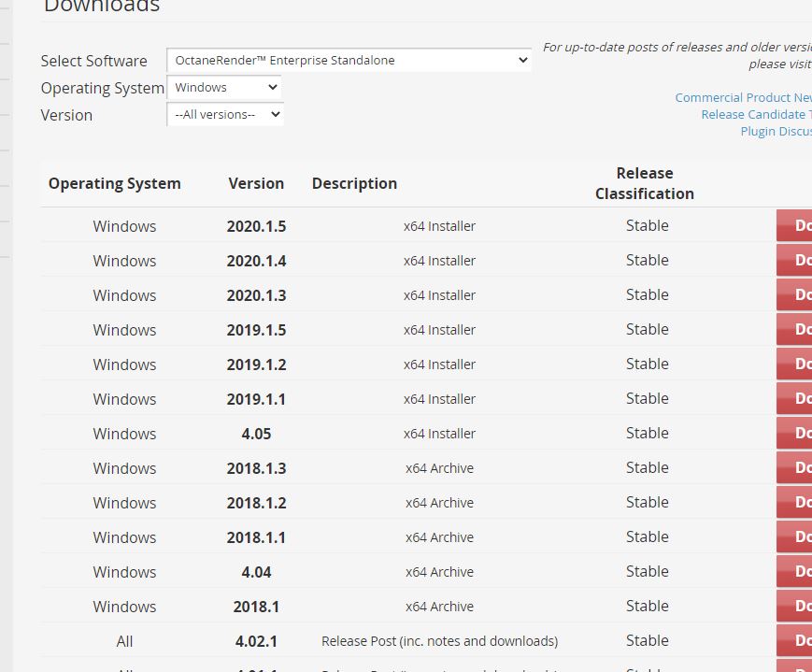Image resolution: width=812 pixels, height=672 pixels.
Task: Open the Operating System dropdown set to Windows
Action: click(223, 87)
